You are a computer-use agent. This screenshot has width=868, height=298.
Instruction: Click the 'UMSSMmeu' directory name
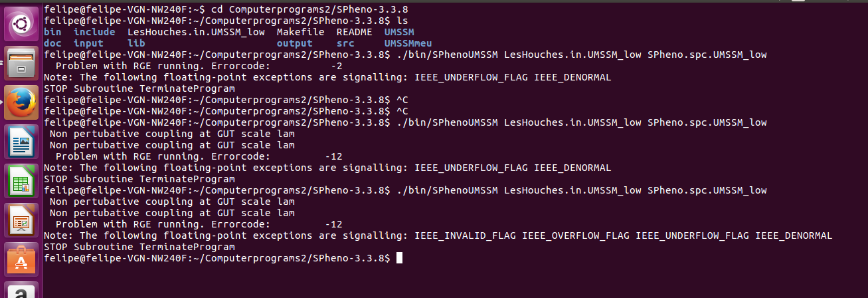(408, 43)
